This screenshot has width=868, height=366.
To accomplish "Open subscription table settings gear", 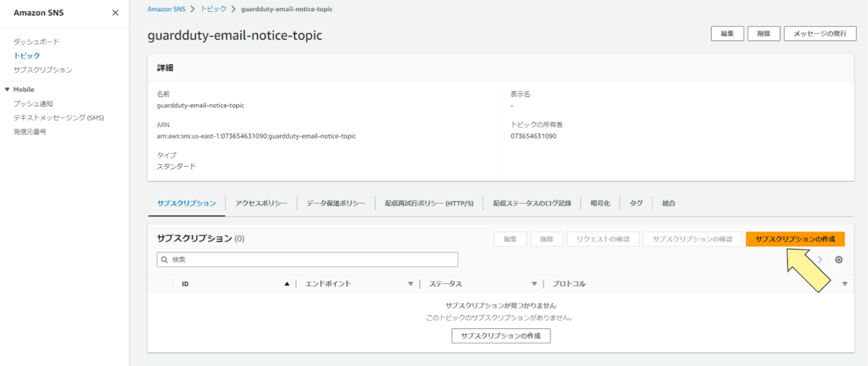I will (x=839, y=260).
